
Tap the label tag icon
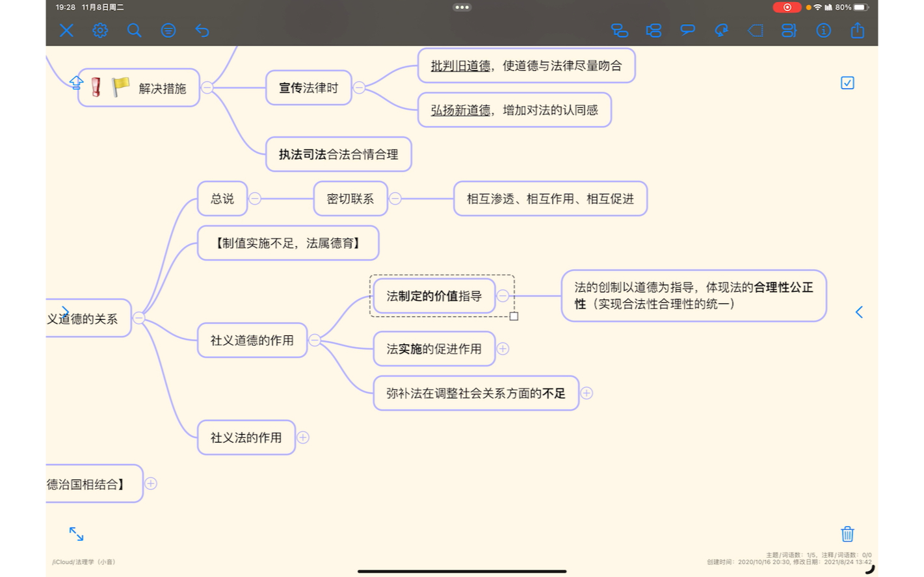click(756, 30)
